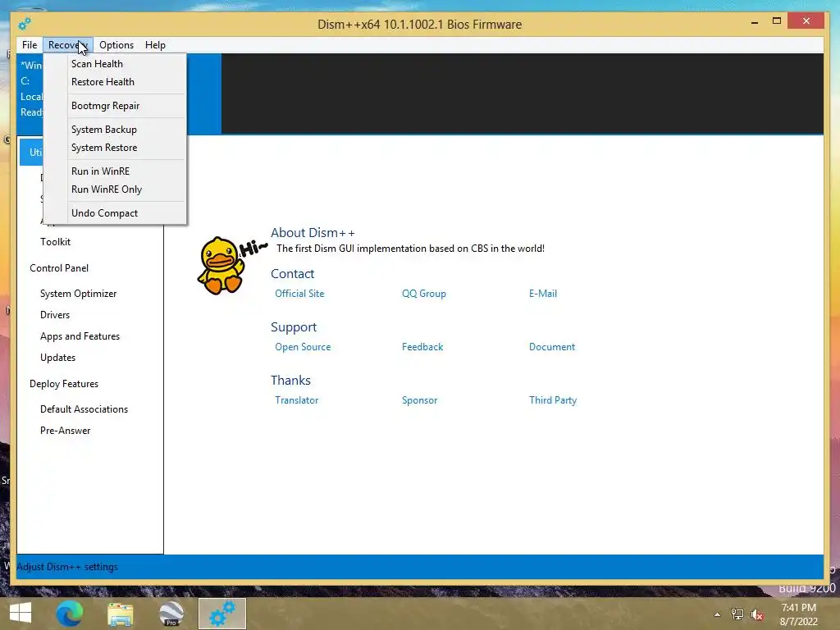
Task: Show hidden system tray icons
Action: (x=717, y=614)
